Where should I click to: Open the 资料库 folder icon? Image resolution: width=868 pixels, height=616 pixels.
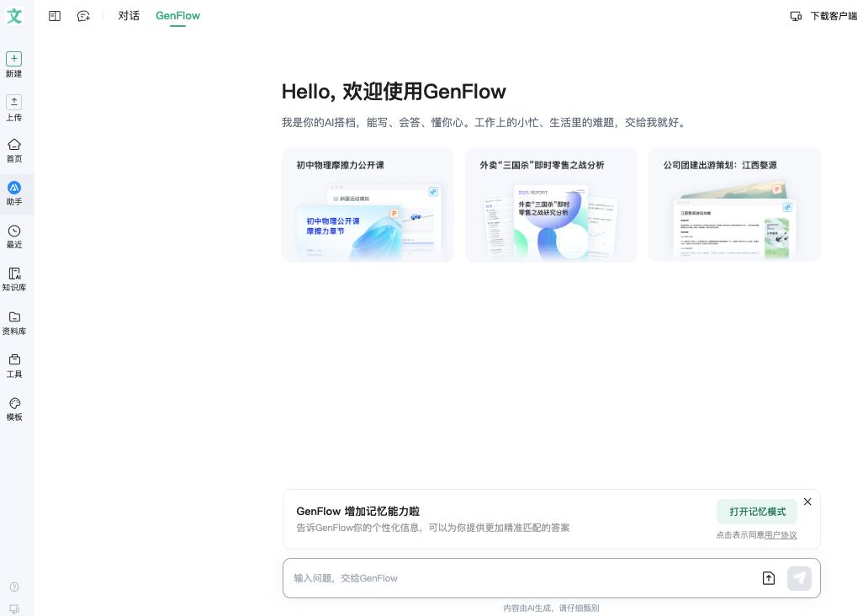14,317
